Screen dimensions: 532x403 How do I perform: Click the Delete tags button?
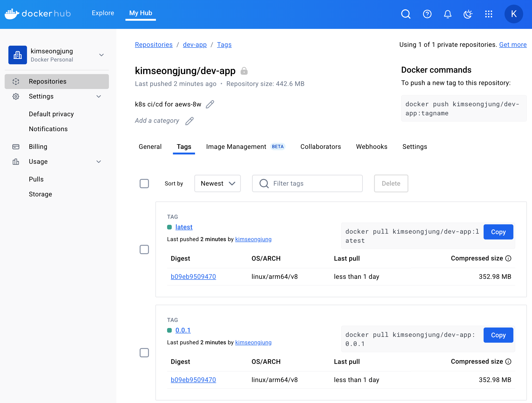(391, 183)
